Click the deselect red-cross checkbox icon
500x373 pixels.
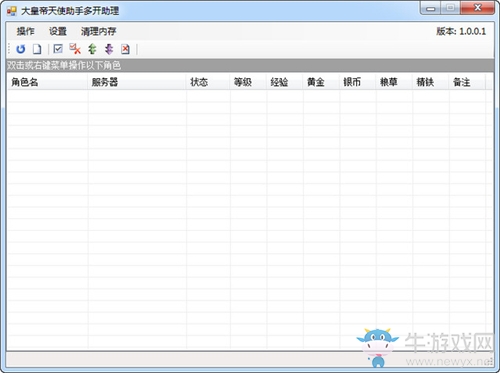pos(75,49)
